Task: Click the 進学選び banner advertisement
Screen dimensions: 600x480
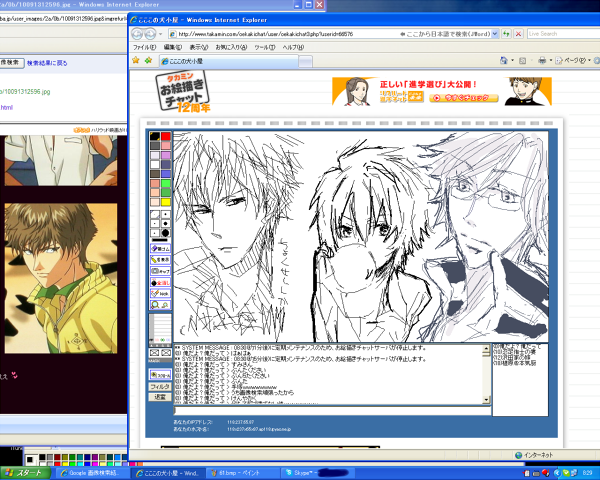Action: pyautogui.click(x=442, y=91)
